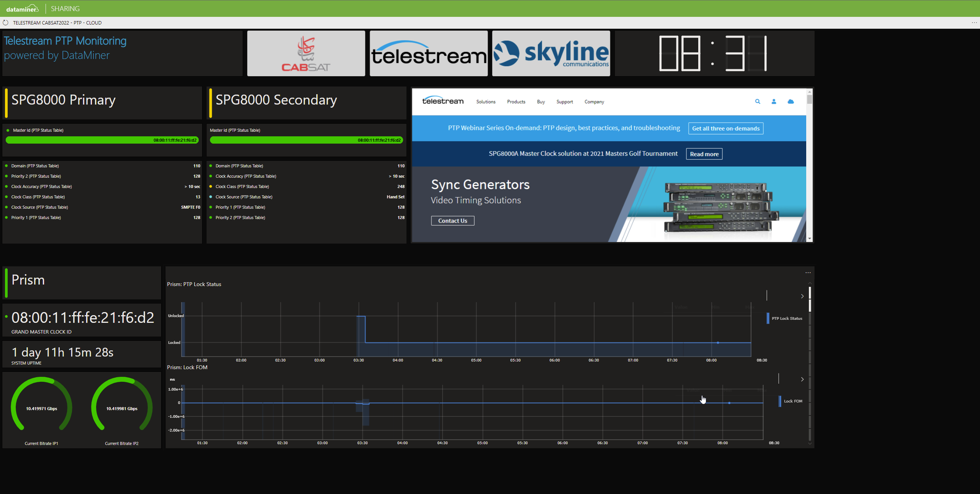
Task: Open the Support menu in the telestream site
Action: click(565, 102)
